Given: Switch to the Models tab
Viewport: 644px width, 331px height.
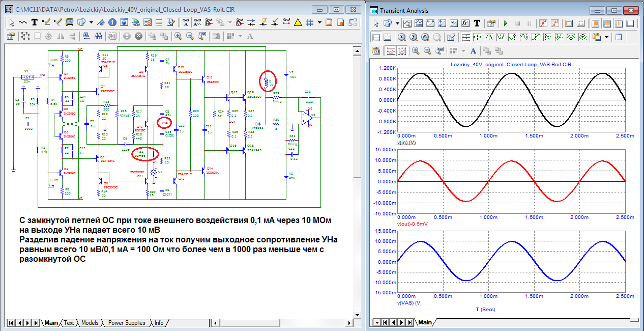Looking at the screenshot, I should [90, 323].
